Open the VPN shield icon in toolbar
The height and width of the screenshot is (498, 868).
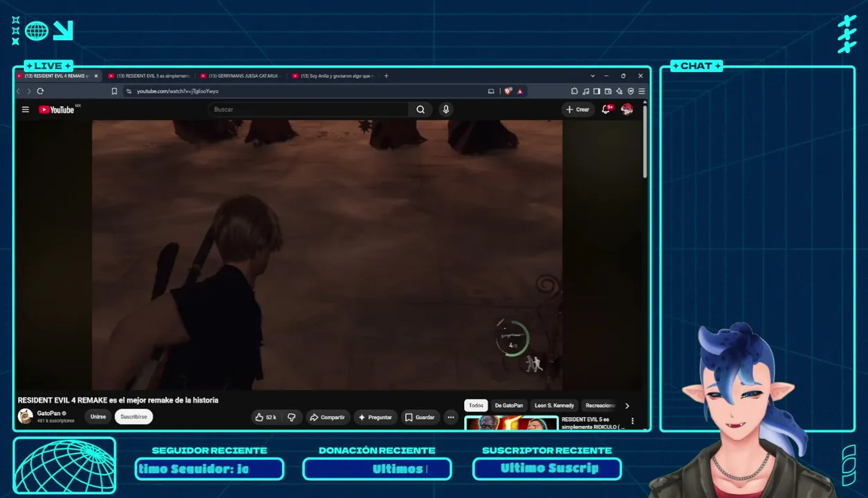click(630, 91)
